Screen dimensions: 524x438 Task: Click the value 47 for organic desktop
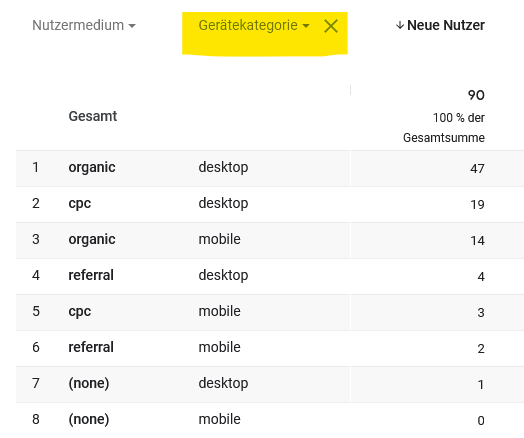point(477,168)
